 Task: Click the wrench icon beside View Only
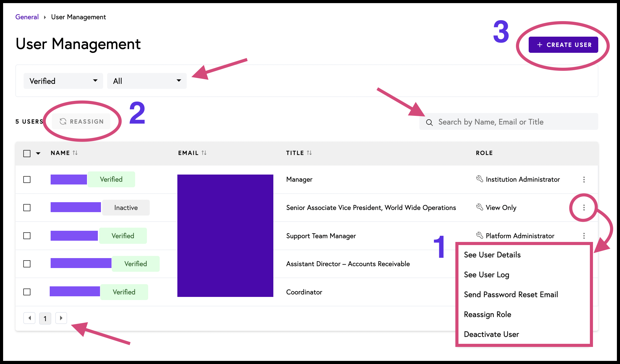click(480, 207)
